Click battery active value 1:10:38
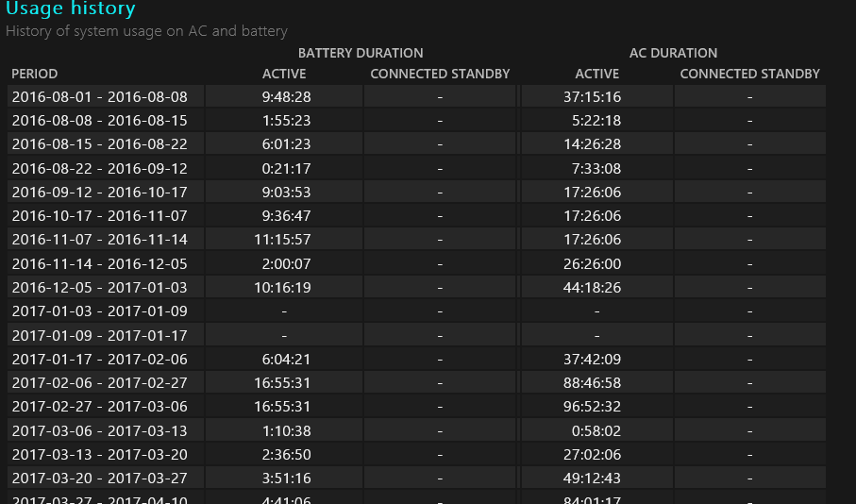The width and height of the screenshot is (856, 504). click(287, 430)
